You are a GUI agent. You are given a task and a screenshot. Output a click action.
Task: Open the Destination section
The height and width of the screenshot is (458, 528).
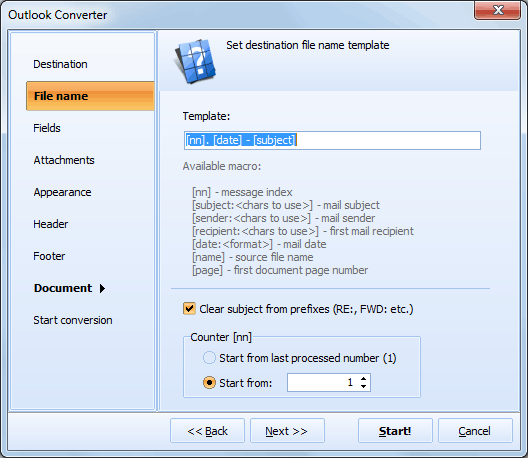[x=60, y=64]
